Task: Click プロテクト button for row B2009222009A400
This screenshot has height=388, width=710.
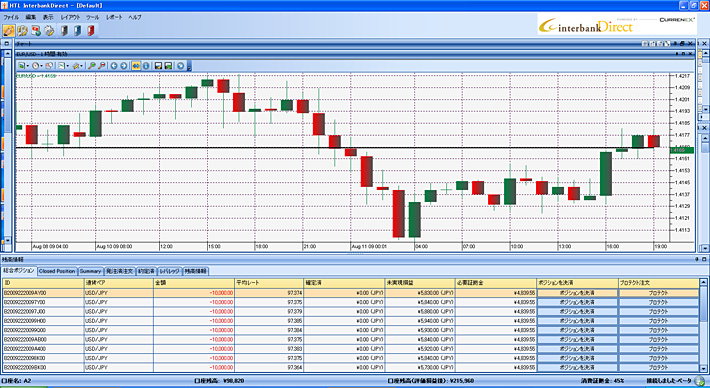Action: [x=658, y=349]
